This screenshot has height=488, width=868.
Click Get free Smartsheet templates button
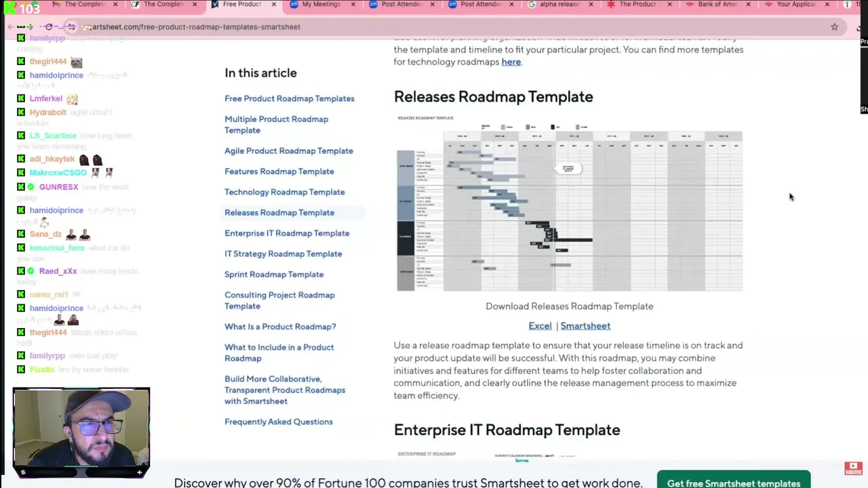[x=734, y=483]
